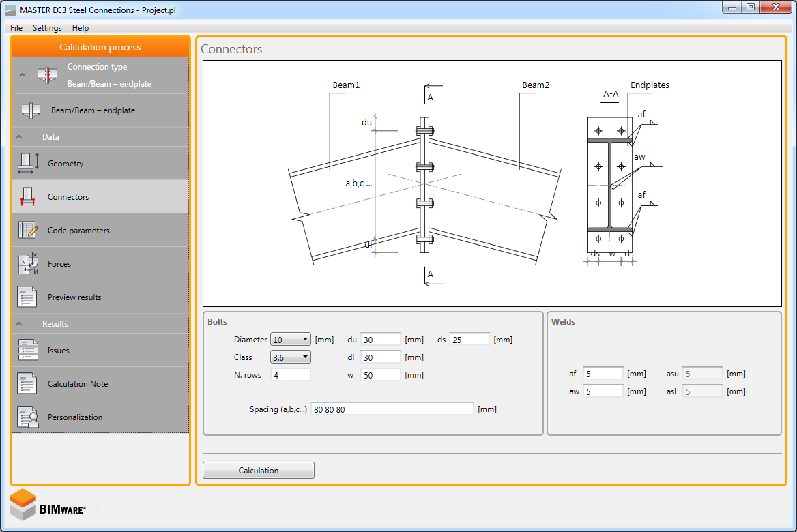This screenshot has width=797, height=532.
Task: Click the Spacing (a,b,c...) input field
Action: coord(392,409)
